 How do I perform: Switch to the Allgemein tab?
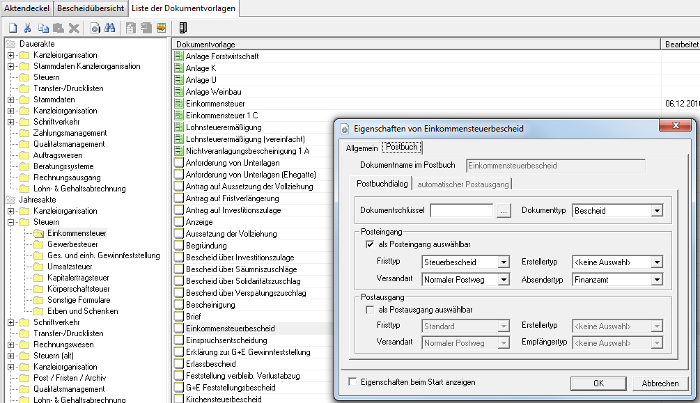pos(362,148)
